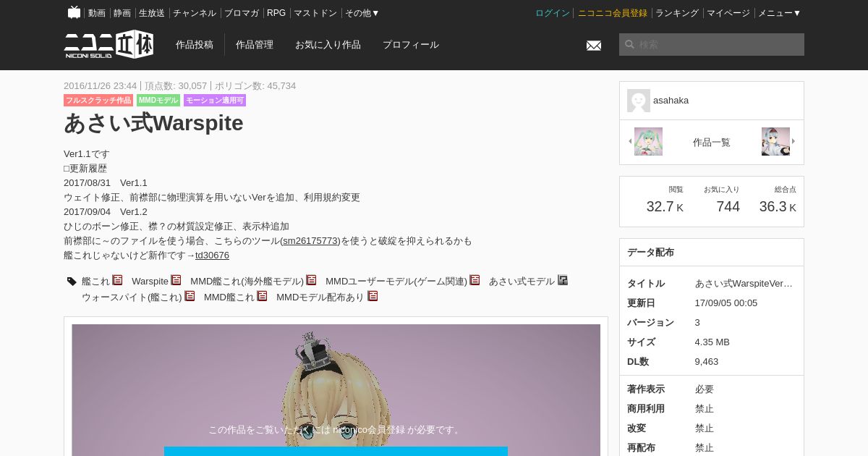Click ニコニコ会員登録 link
This screenshot has width=868, height=456.
tap(613, 13)
